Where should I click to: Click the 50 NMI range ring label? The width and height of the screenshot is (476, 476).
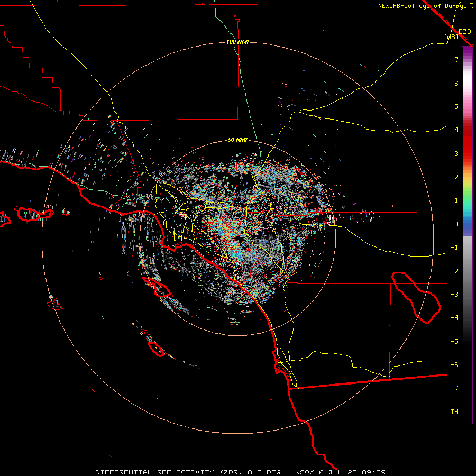[x=237, y=140]
